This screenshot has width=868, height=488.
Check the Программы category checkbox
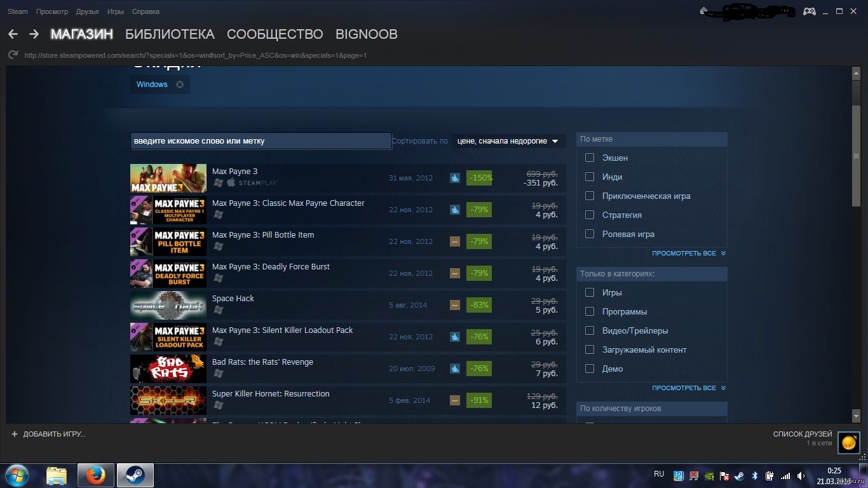tap(590, 311)
